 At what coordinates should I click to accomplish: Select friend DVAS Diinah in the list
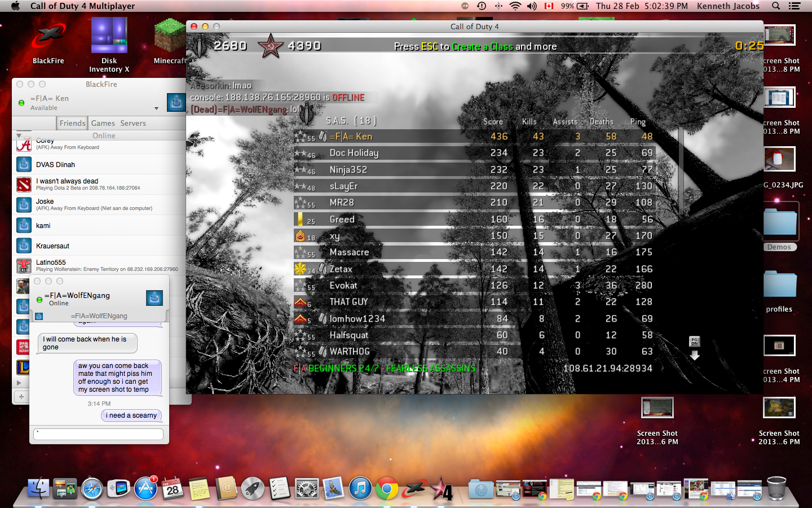coord(99,164)
